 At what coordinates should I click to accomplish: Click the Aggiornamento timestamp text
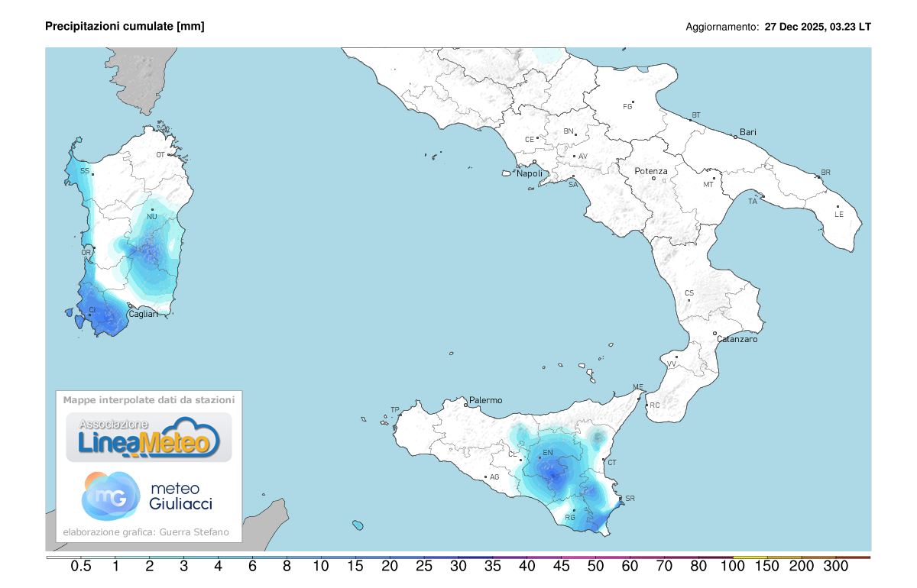[x=778, y=27]
